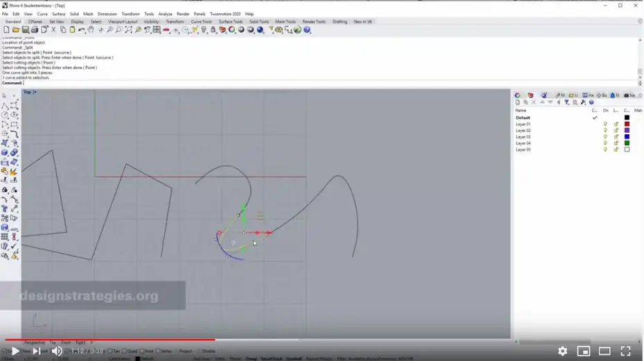Toggle the Layer 05 lock icon
The image size is (644, 361).
click(x=616, y=150)
